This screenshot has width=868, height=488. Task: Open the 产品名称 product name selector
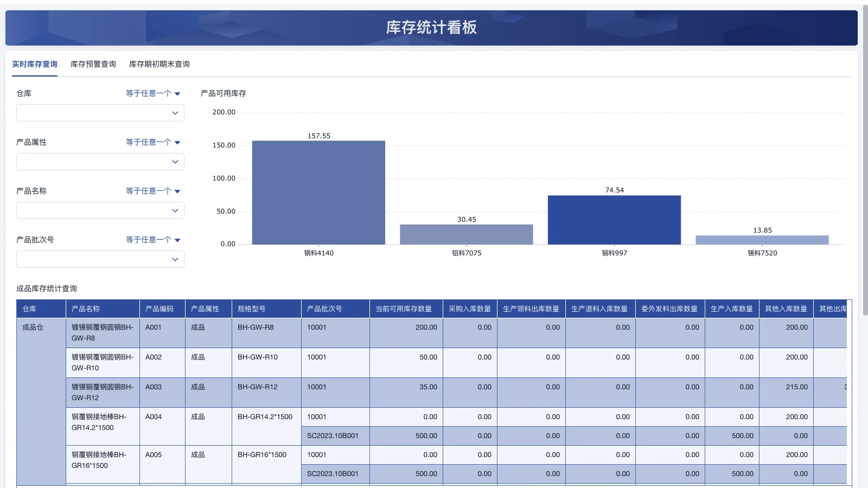point(100,210)
